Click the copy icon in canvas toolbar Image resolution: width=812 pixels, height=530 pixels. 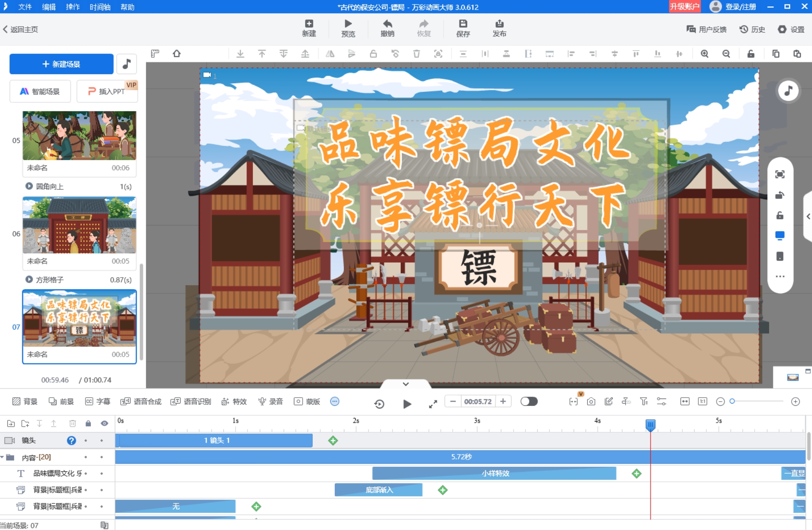coord(776,54)
